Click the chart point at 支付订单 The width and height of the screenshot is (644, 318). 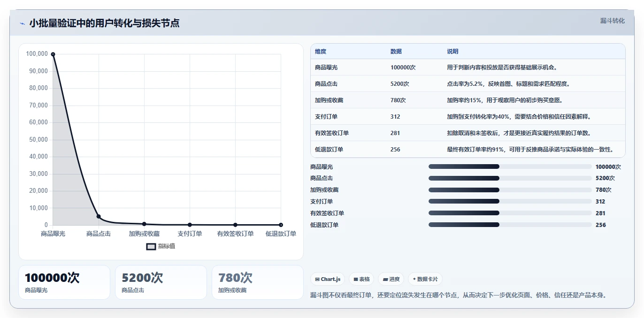190,225
